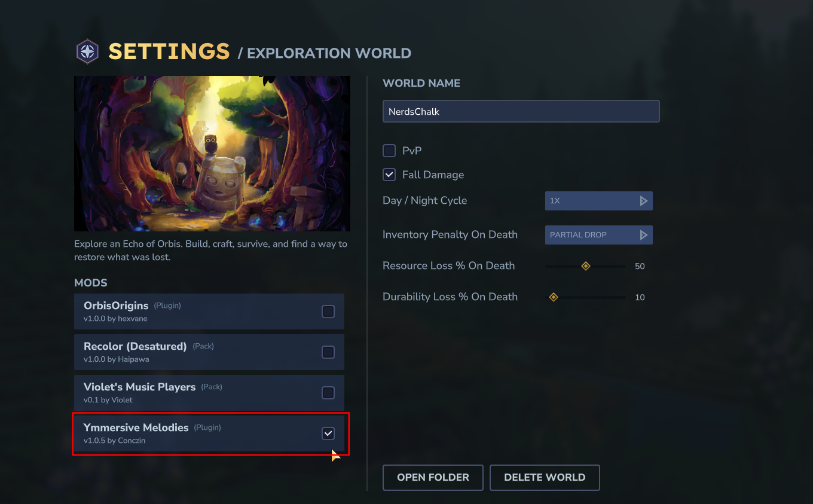Screen dimensions: 813x504
Task: Click the Settings compass logo icon
Action: pos(87,51)
